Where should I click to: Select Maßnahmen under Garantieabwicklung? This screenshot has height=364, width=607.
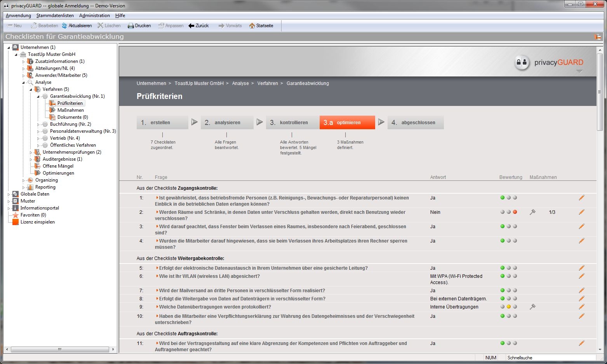click(71, 110)
